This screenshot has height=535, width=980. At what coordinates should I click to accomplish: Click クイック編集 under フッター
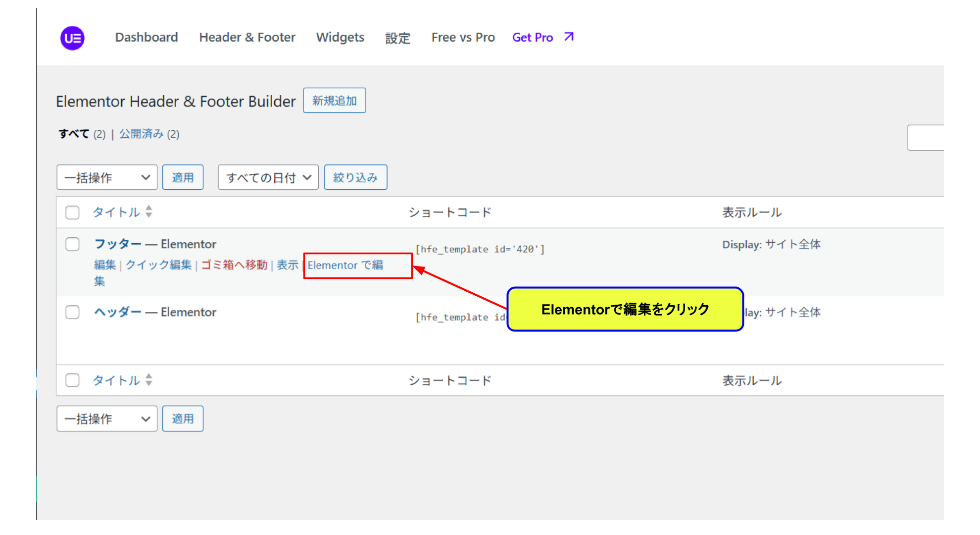coord(158,265)
